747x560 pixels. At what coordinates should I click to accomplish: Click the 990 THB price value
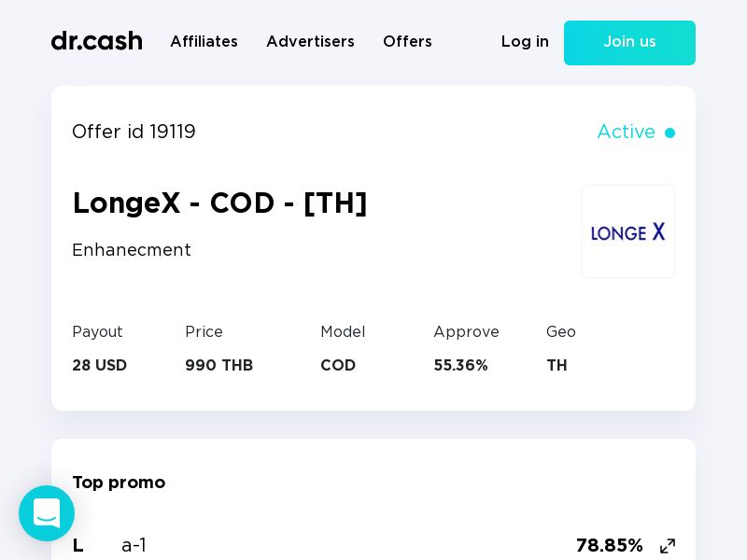(x=218, y=365)
